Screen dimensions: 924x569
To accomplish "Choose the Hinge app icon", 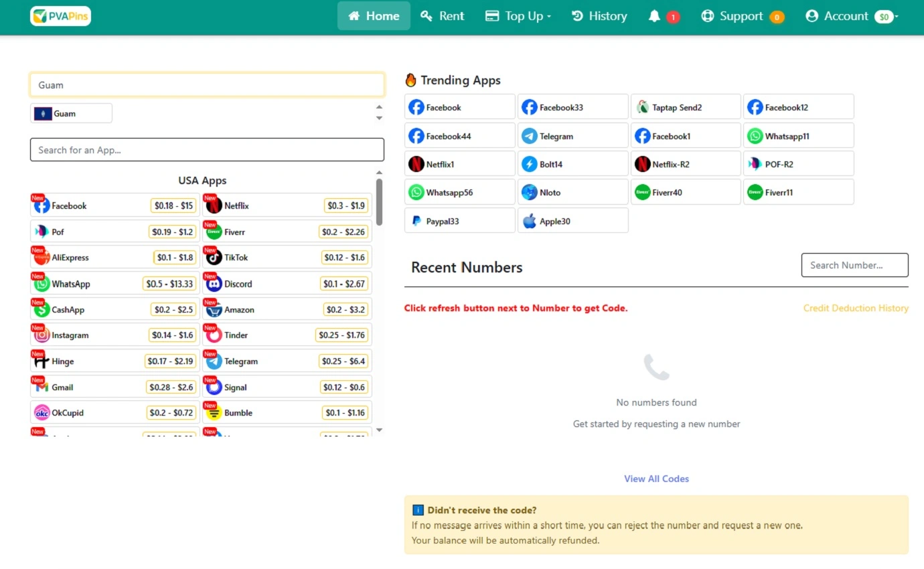I will (x=42, y=361).
